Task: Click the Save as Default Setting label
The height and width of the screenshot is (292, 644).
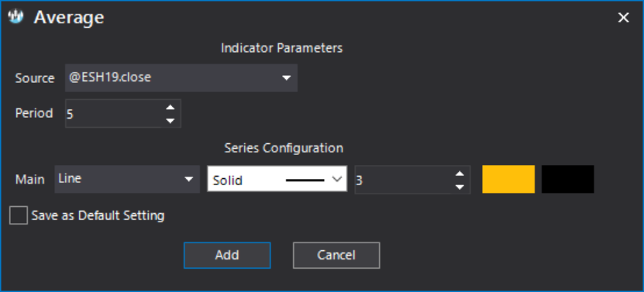Action: coord(98,215)
